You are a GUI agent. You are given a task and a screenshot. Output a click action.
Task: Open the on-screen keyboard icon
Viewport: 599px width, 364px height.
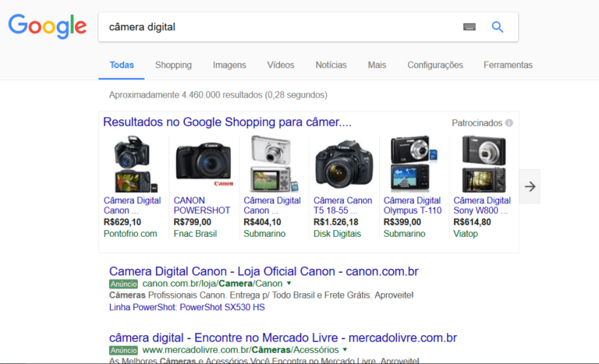[x=469, y=27]
